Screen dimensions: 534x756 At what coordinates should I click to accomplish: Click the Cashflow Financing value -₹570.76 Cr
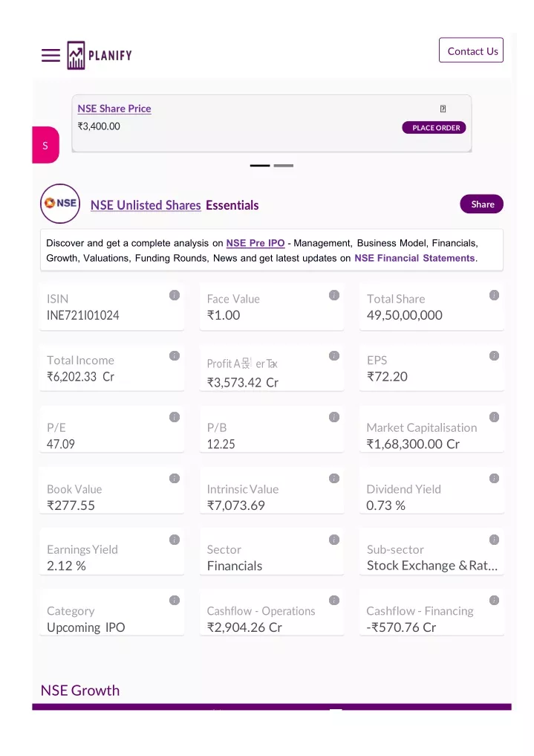(x=401, y=627)
